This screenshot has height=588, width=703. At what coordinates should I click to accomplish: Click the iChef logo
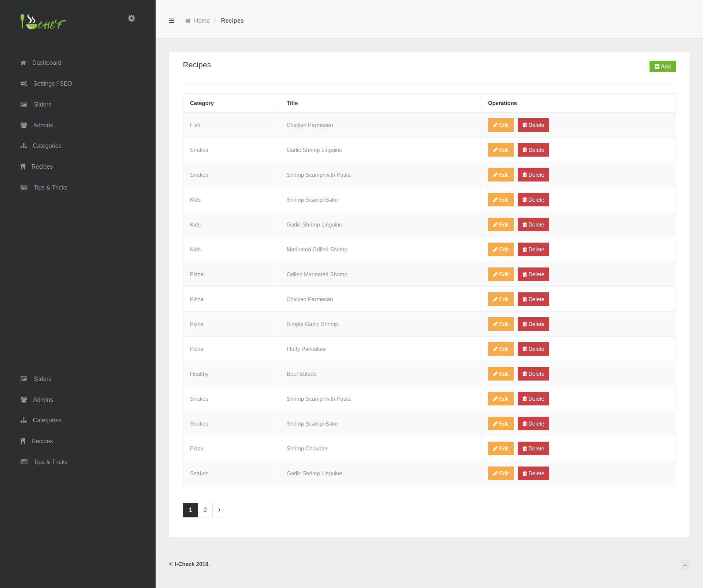tap(43, 22)
